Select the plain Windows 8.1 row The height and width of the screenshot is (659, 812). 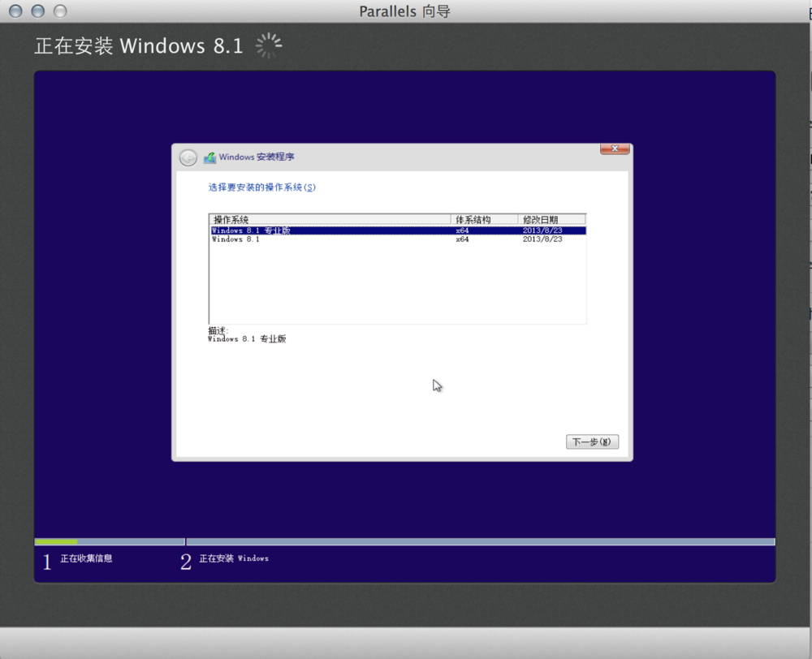point(398,239)
